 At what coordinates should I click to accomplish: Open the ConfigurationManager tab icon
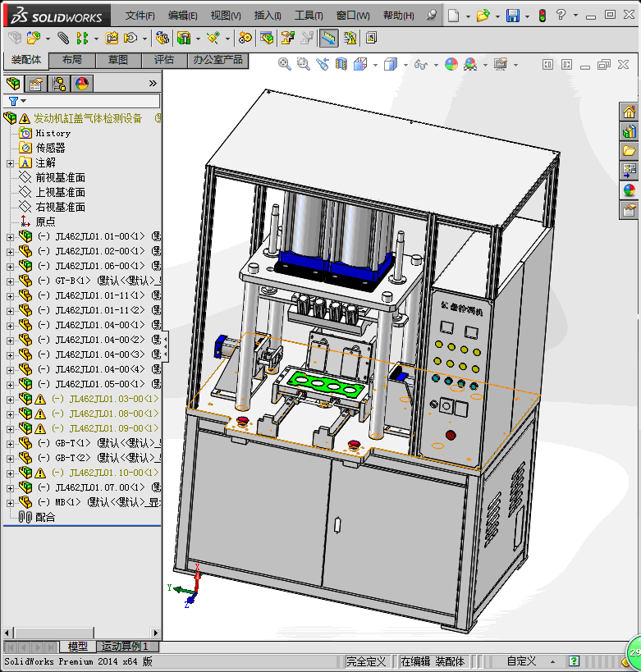pos(59,83)
